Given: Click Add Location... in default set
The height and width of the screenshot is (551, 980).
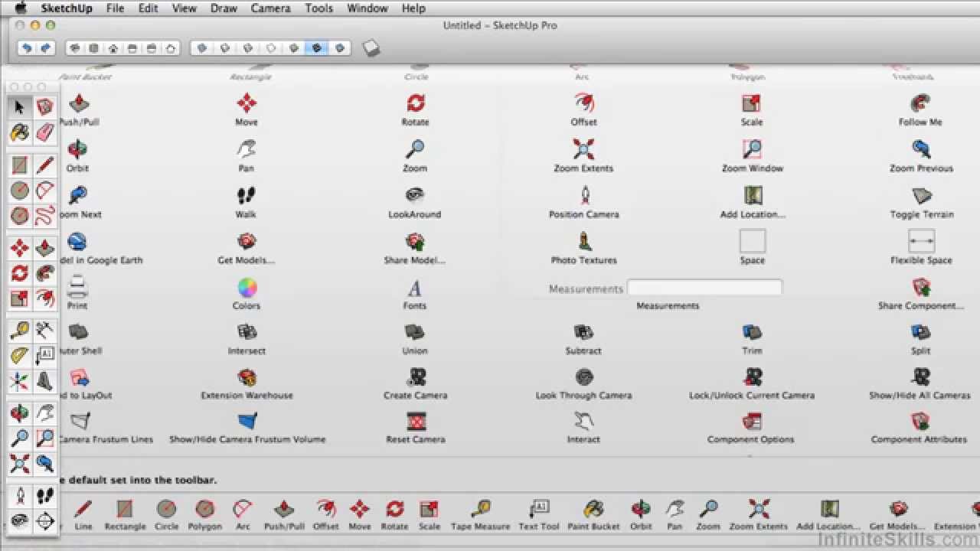Looking at the screenshot, I should [828, 515].
